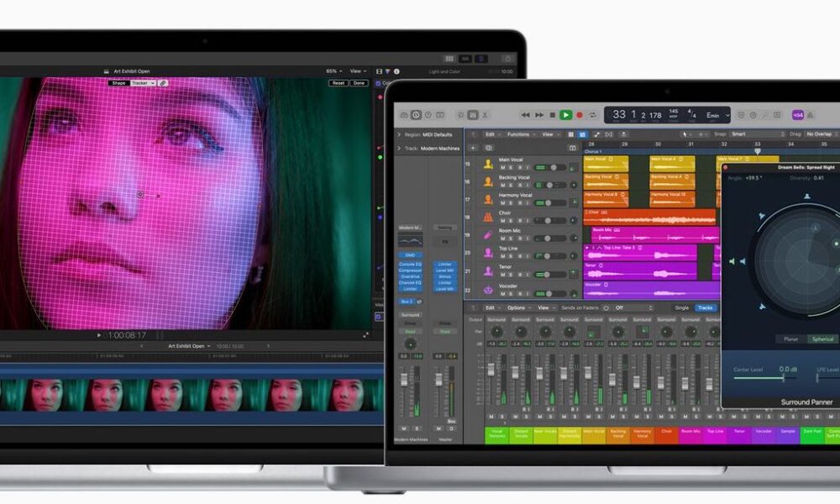
Task: Click the Backing Vocal track icon
Action: (488, 181)
